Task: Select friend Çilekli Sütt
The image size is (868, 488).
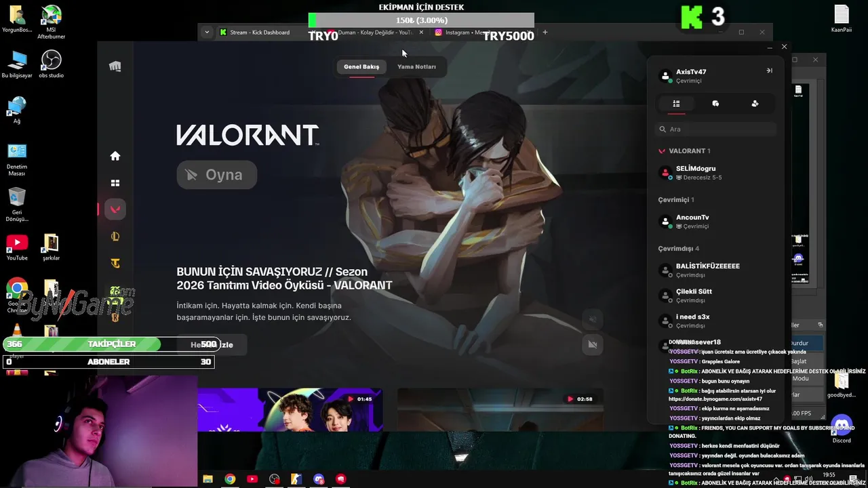Action: click(716, 296)
